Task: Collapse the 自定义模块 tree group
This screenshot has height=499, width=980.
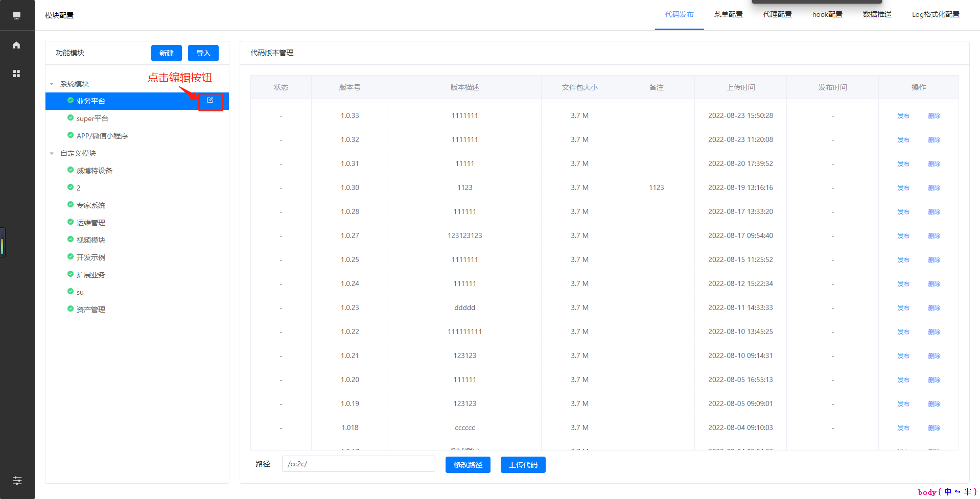Action: 52,153
